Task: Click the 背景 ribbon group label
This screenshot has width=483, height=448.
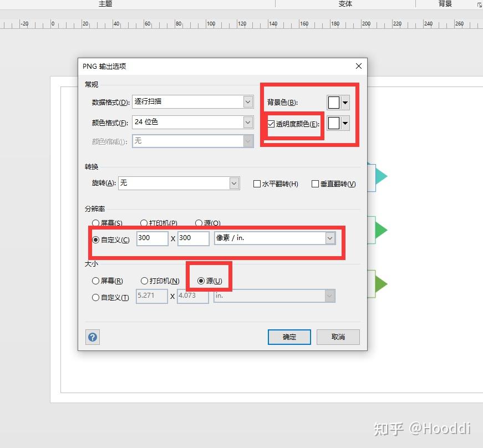Action: [x=445, y=4]
